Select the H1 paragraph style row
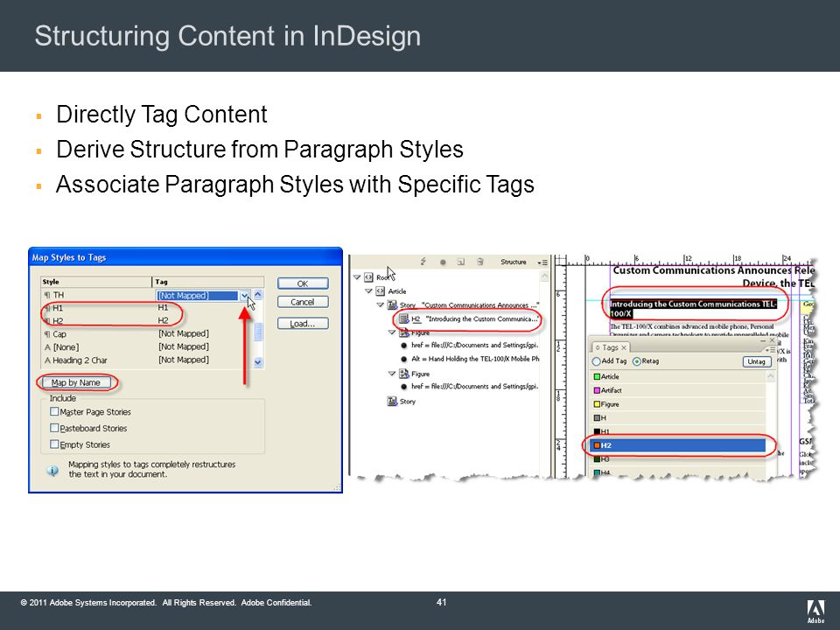This screenshot has height=630, width=840. tap(146, 308)
